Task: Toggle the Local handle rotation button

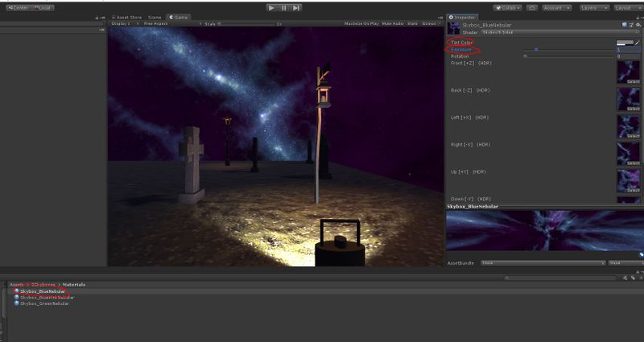Action: point(43,8)
